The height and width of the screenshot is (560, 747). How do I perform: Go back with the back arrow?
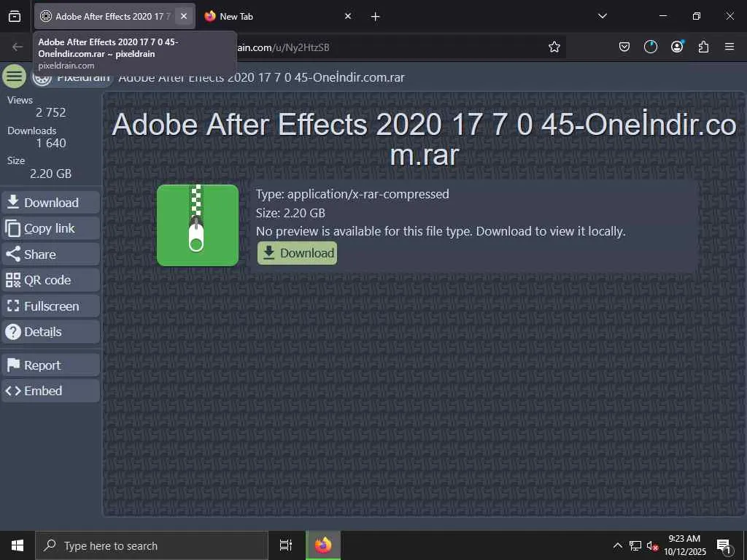(18, 47)
